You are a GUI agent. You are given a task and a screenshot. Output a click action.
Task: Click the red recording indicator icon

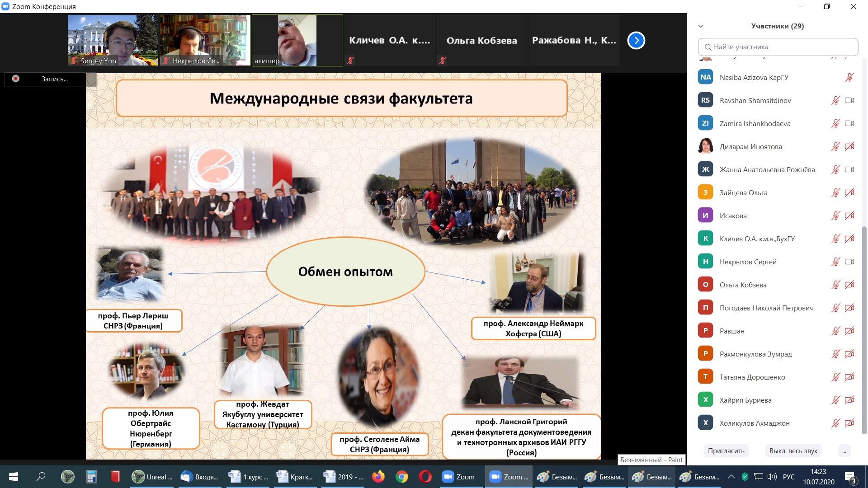click(16, 79)
